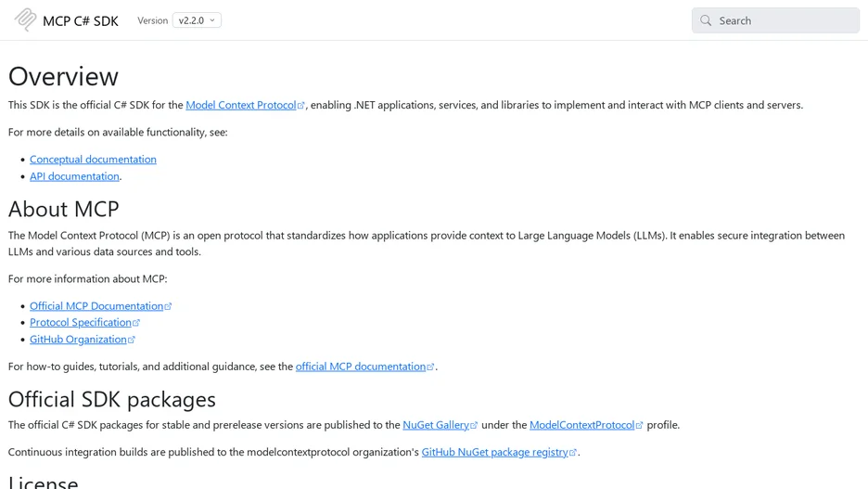Focus the Search input field
The width and height of the screenshot is (868, 489).
click(x=775, y=20)
